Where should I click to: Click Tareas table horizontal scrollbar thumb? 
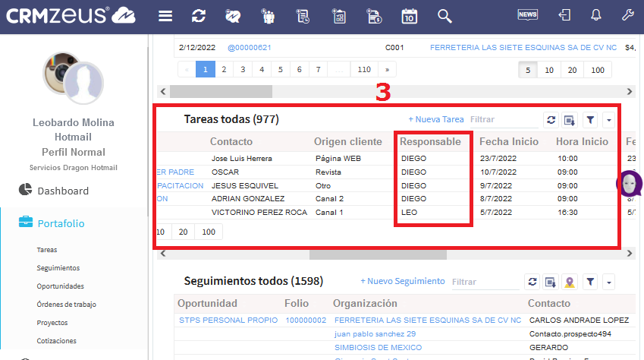pos(378,254)
